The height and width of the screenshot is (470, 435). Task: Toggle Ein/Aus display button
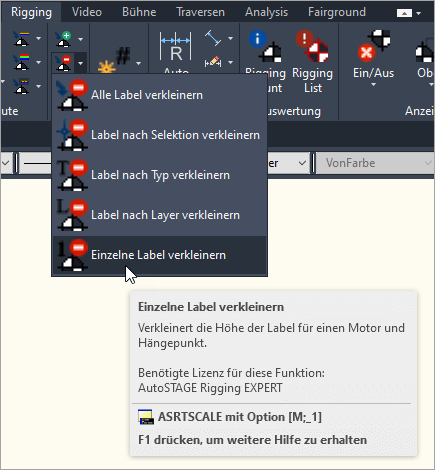pyautogui.click(x=373, y=59)
